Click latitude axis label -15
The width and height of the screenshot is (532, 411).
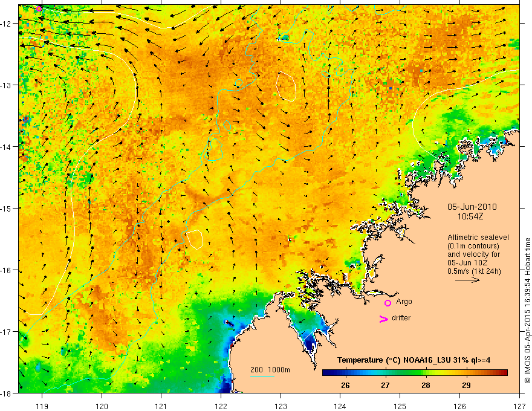point(7,208)
